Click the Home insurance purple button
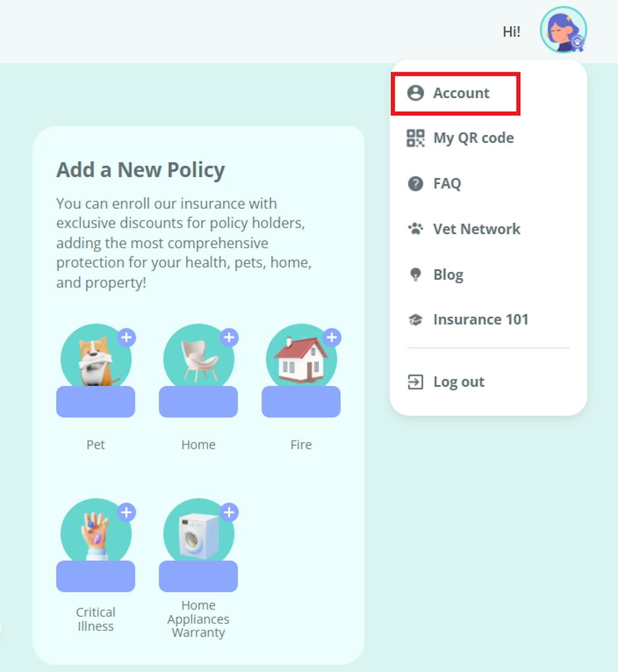This screenshot has width=618, height=672. coord(198,402)
